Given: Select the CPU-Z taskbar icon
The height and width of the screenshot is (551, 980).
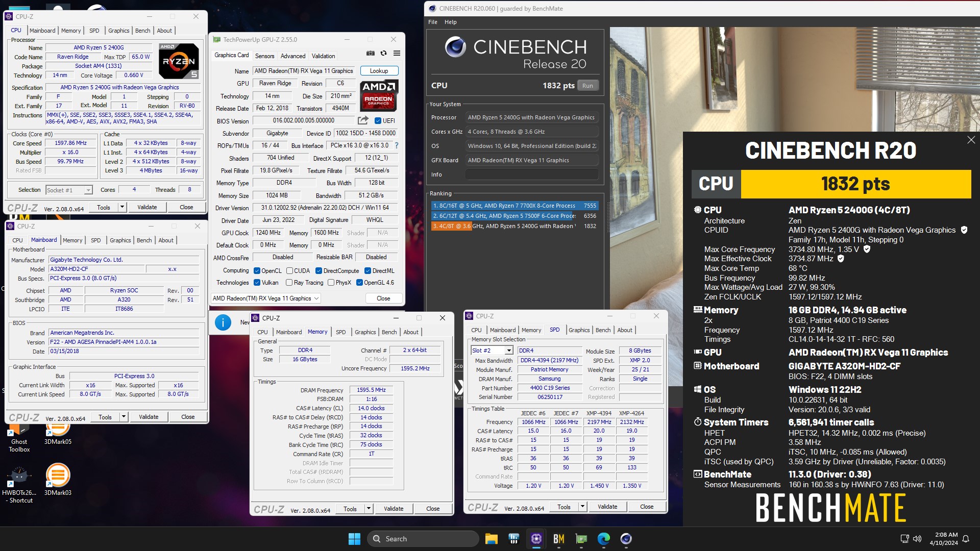Looking at the screenshot, I should tap(536, 539).
